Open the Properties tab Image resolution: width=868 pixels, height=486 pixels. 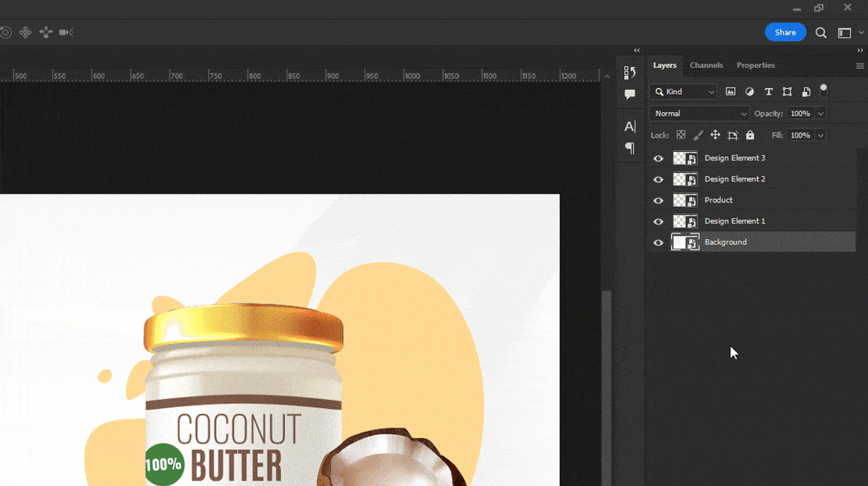pos(755,65)
